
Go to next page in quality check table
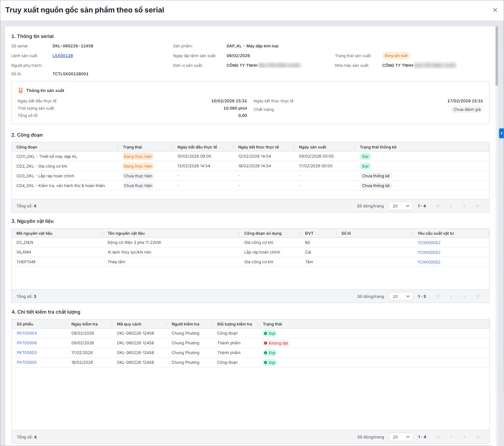tap(464, 437)
